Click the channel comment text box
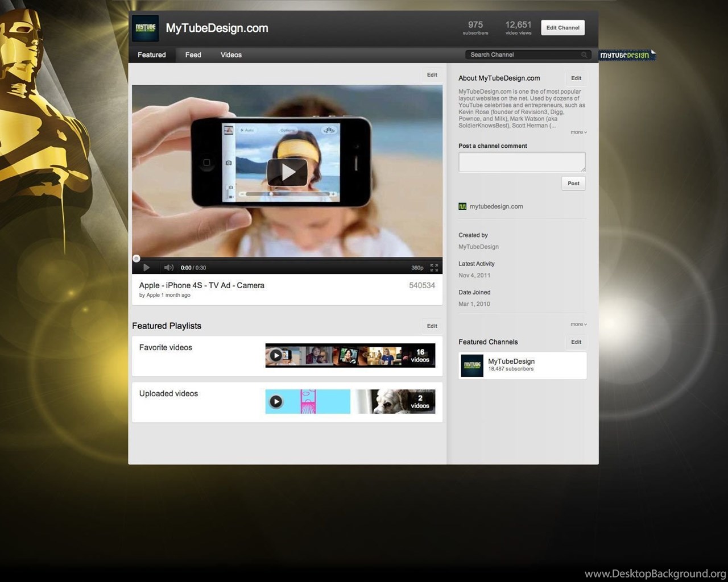The image size is (728, 582). point(522,161)
